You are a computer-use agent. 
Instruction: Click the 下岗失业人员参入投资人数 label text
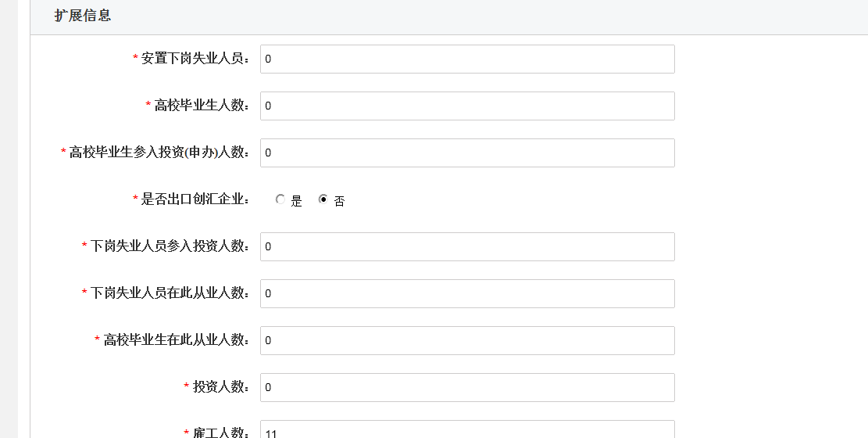click(x=170, y=246)
